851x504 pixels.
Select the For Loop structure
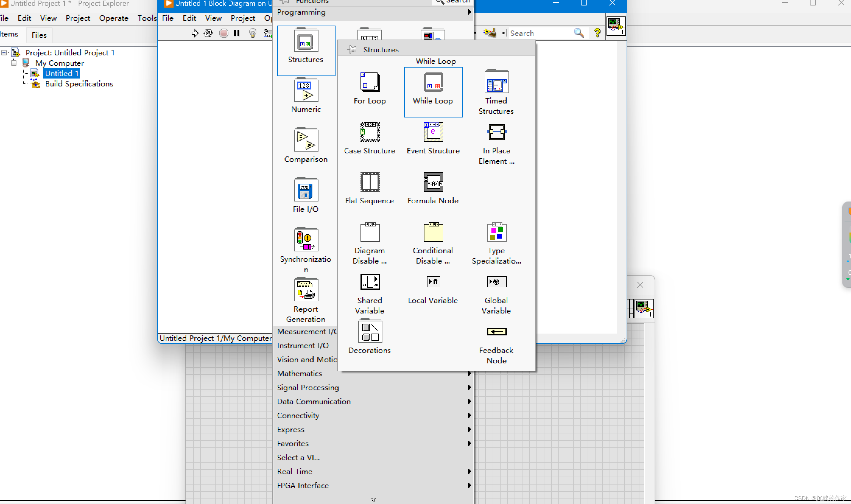(x=370, y=82)
